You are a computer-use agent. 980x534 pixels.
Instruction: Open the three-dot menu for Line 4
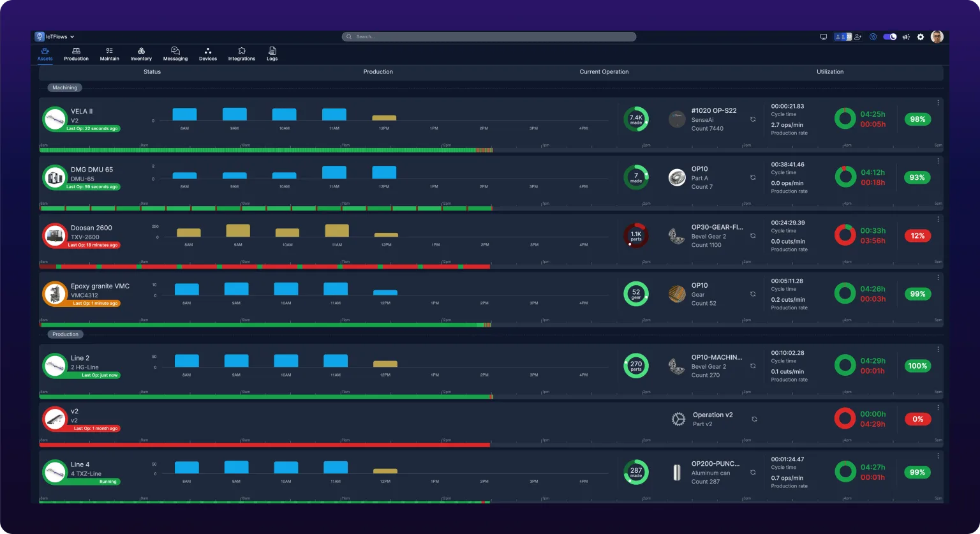(x=938, y=456)
